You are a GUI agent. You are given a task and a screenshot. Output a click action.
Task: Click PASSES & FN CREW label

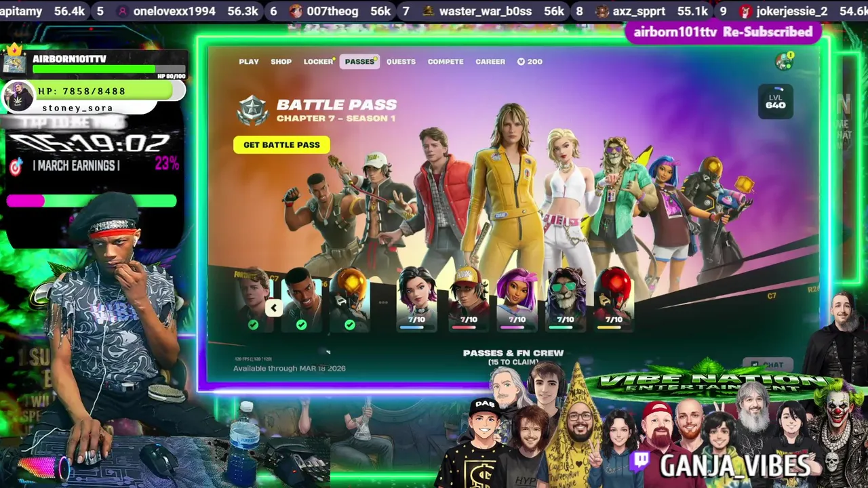click(513, 353)
